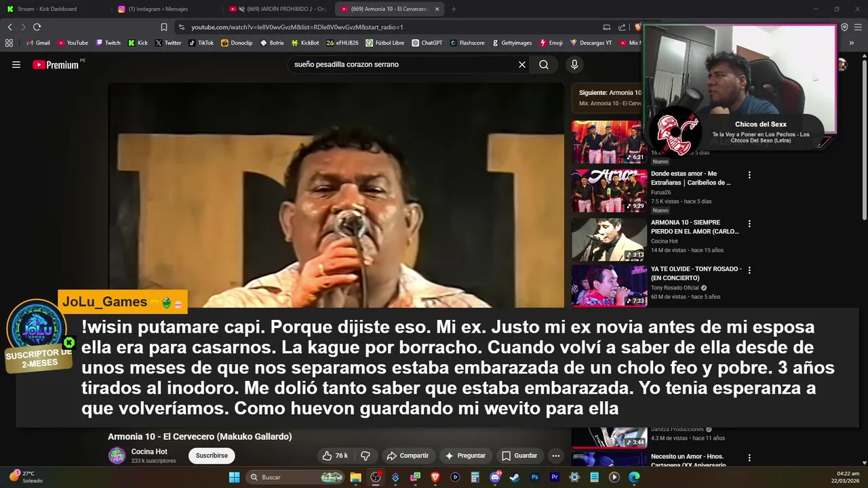Open the Brave shields lion icon

tap(637, 27)
